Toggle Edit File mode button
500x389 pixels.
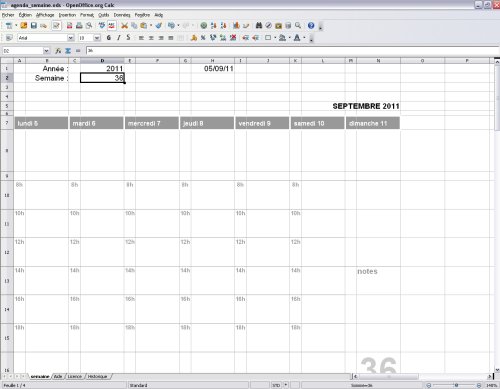point(56,26)
